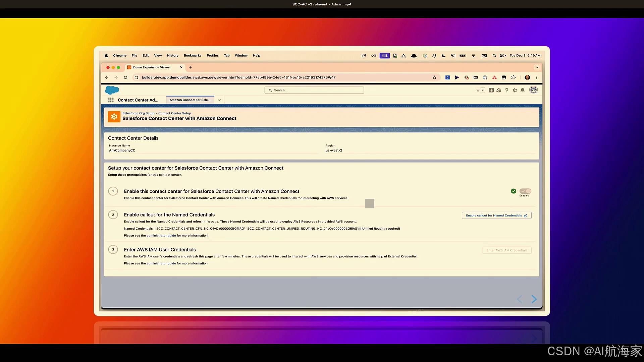Image resolution: width=644 pixels, height=362 pixels.
Task: Expand the Chrome tab search dropdown
Action: coord(537,67)
